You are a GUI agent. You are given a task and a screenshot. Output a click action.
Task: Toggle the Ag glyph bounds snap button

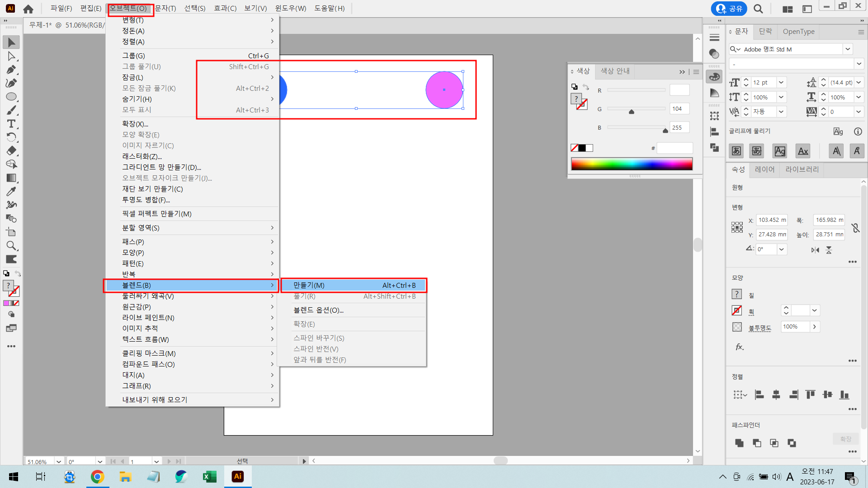tap(780, 151)
